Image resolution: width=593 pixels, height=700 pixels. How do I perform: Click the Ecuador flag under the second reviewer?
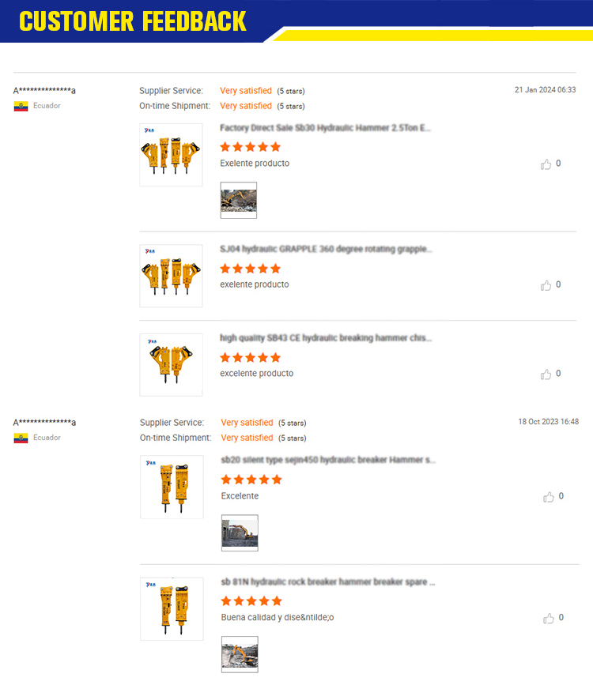coord(21,438)
